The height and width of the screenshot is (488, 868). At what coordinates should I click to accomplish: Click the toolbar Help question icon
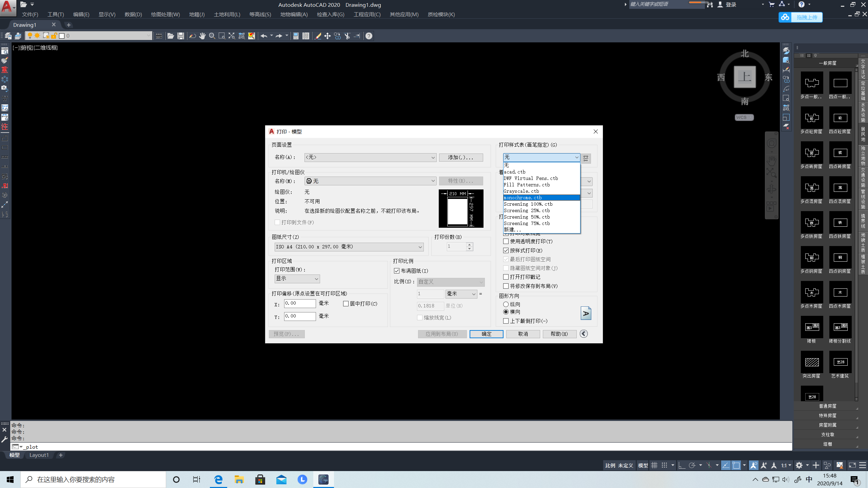coord(369,36)
